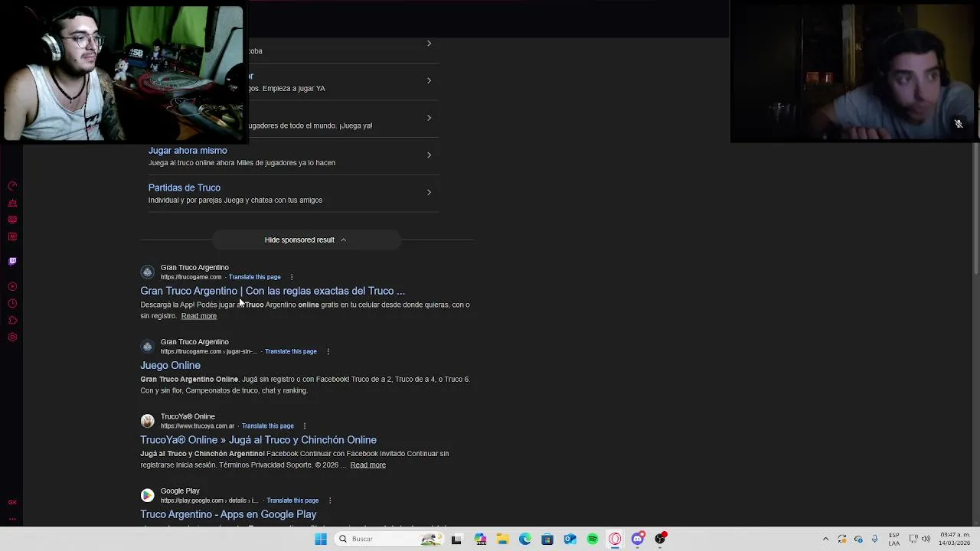This screenshot has width=980, height=551.
Task: Open 'TrucoYa® Online » Jugá al Truco' result
Action: coord(258,440)
